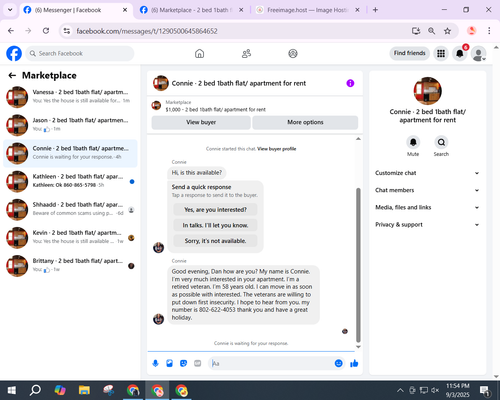The image size is (500, 400).
Task: Open the listing thumbnail in side panel
Action: tap(427, 91)
